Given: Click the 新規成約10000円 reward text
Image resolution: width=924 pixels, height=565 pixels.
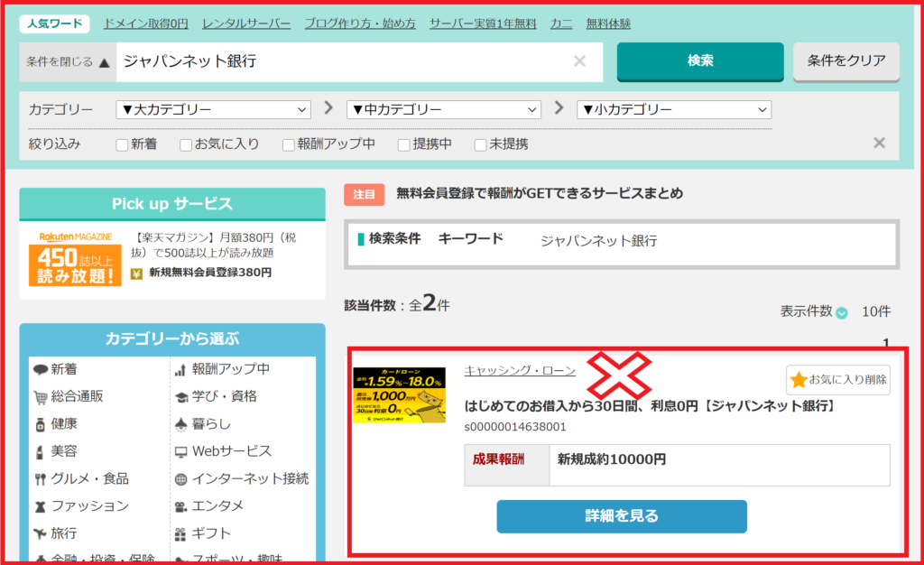Looking at the screenshot, I should (x=612, y=459).
